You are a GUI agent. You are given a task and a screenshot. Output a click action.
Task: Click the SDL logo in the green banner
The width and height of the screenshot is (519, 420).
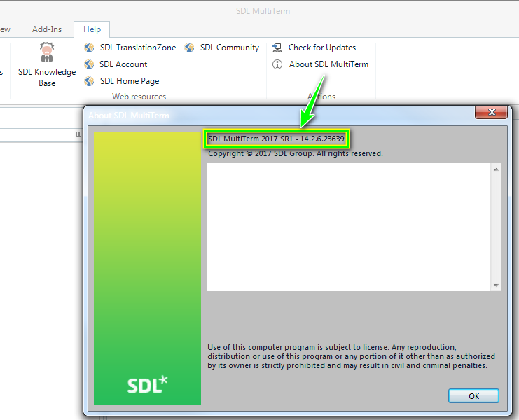[147, 384]
